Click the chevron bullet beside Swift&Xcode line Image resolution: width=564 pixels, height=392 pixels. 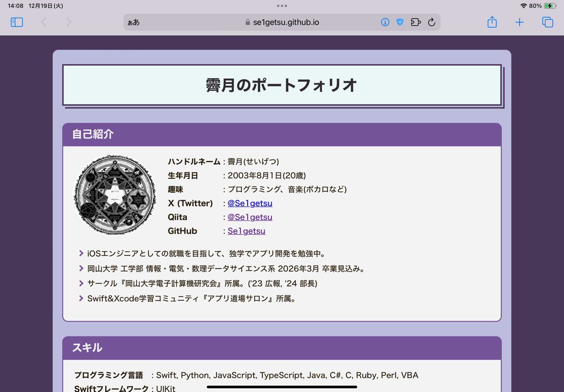[x=81, y=298]
